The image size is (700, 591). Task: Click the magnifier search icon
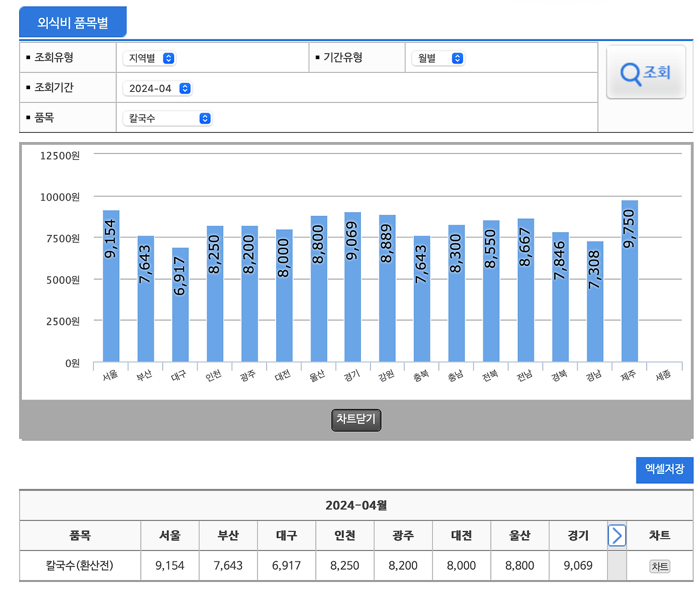tap(629, 72)
